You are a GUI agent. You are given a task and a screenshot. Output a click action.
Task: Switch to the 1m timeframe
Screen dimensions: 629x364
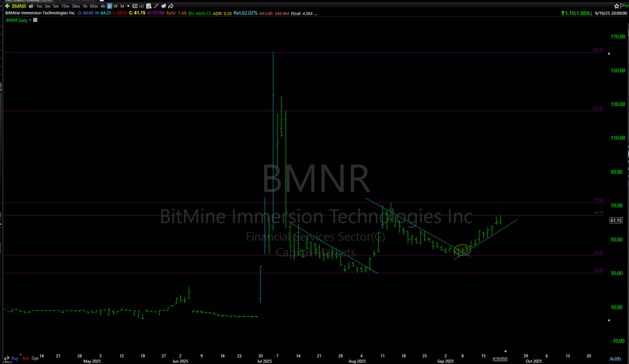pyautogui.click(x=39, y=6)
